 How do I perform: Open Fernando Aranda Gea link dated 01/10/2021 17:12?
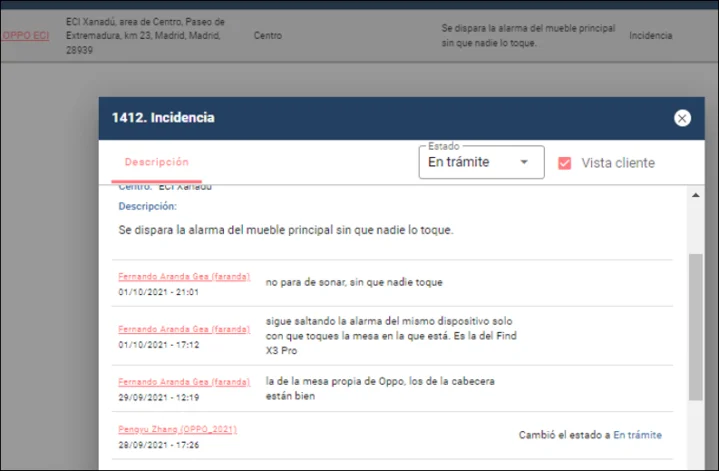pyautogui.click(x=184, y=328)
